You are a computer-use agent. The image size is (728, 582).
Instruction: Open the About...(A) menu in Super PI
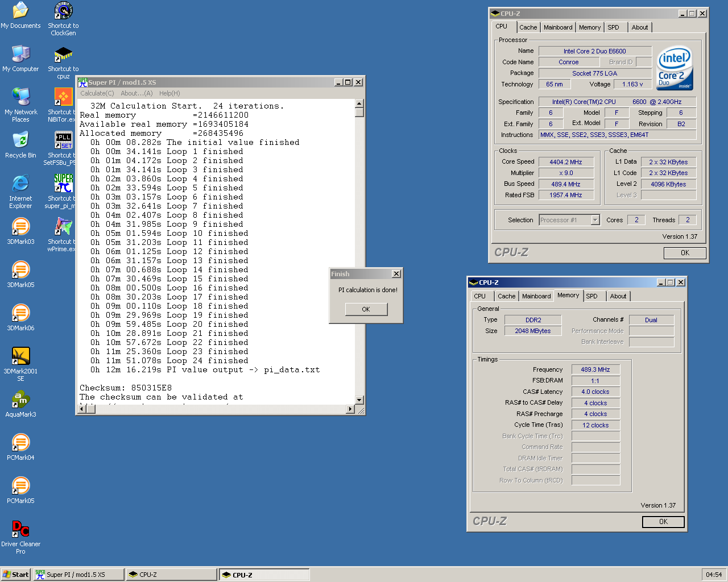click(136, 93)
